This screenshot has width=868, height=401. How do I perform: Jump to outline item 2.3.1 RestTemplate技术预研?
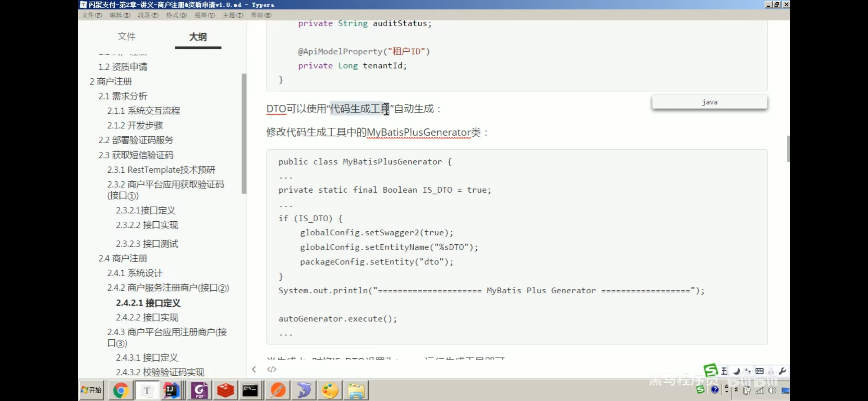(x=161, y=170)
